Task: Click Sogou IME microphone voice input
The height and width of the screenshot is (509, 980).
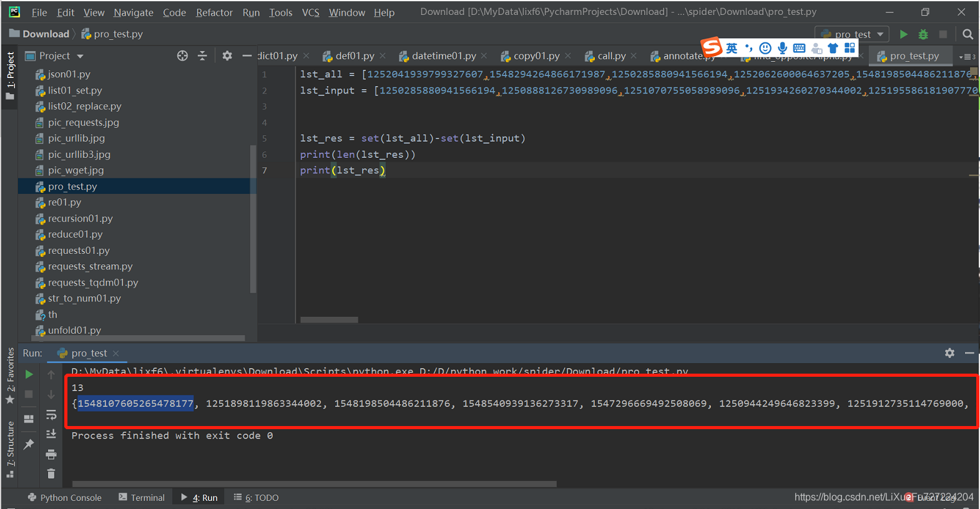Action: pyautogui.click(x=782, y=48)
